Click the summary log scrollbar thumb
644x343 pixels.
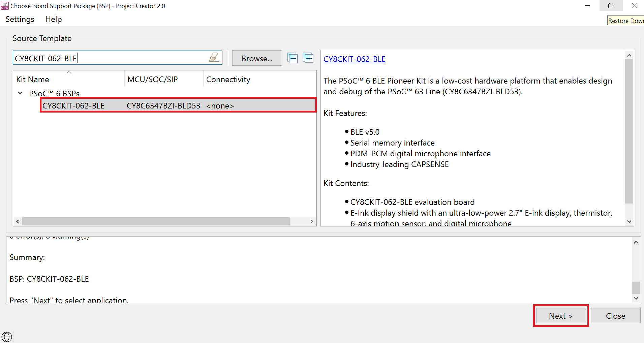click(x=636, y=288)
